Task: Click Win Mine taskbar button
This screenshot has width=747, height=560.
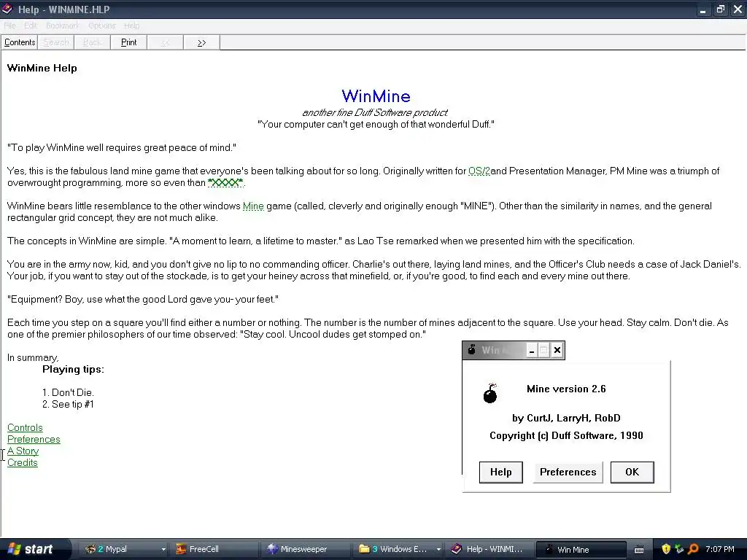Action: pos(581,549)
